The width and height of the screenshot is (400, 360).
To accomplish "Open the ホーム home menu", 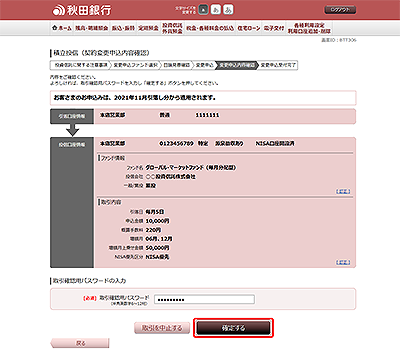I will [x=62, y=28].
